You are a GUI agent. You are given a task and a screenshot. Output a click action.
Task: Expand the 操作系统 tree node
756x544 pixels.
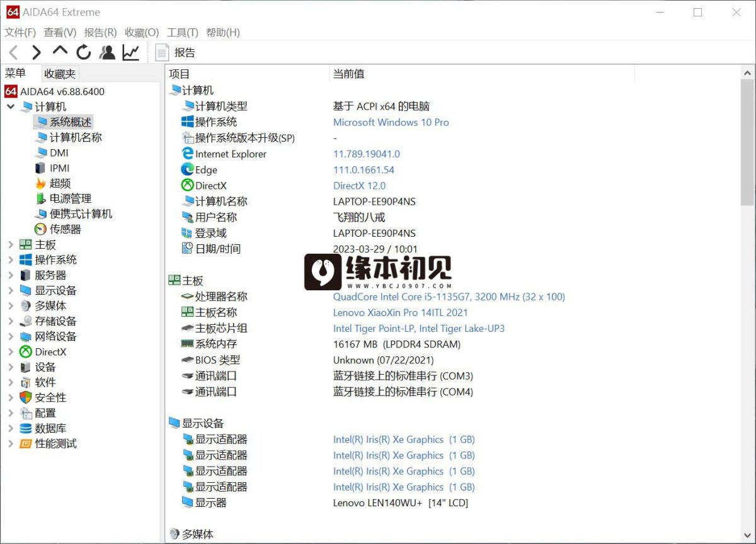(x=10, y=259)
